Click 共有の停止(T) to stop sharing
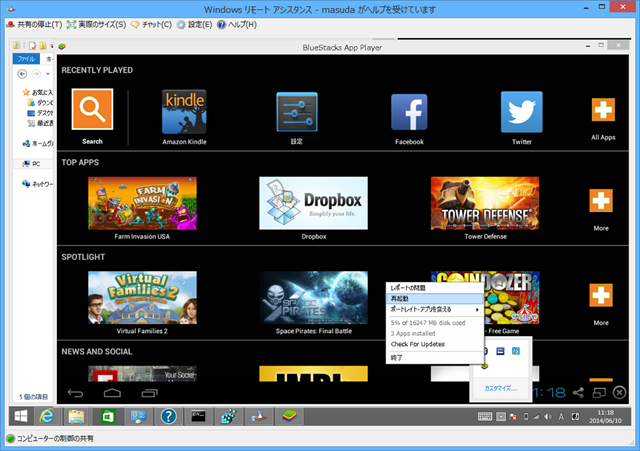The height and width of the screenshot is (451, 640). click(x=34, y=23)
